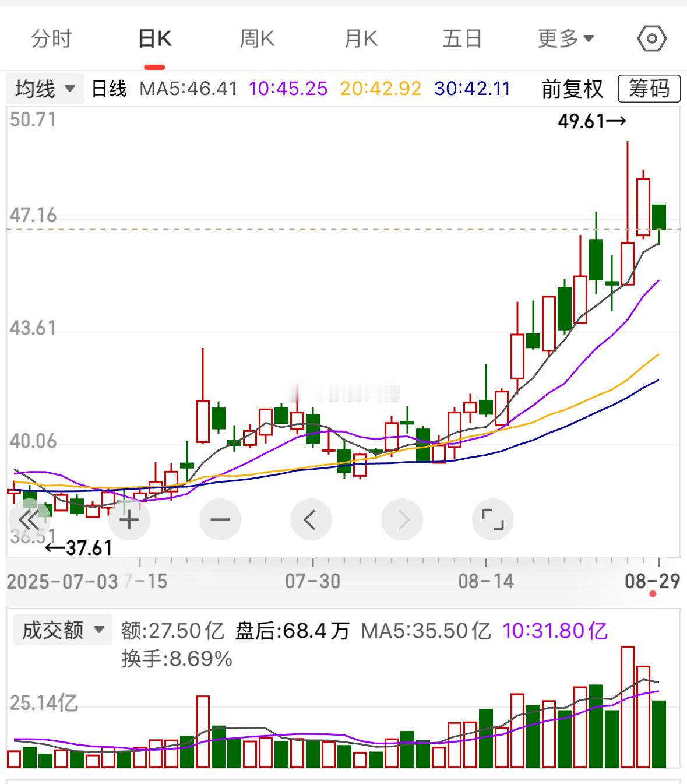Tap the 前复权 adjustment option
The image size is (687, 784).
coord(572,89)
